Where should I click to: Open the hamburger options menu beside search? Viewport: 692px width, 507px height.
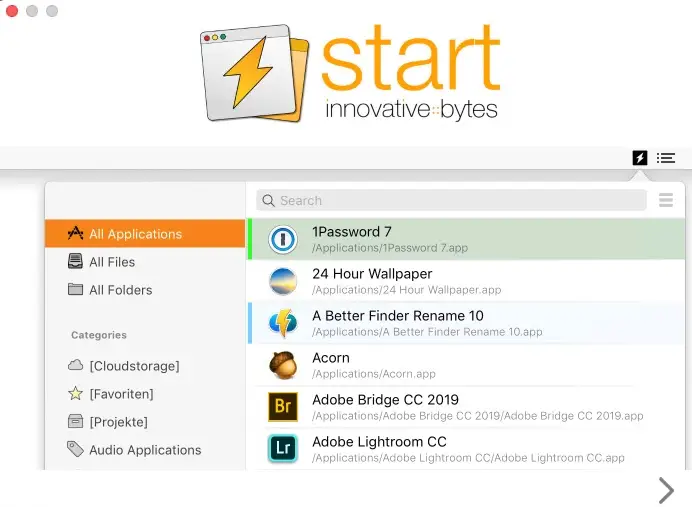(666, 201)
